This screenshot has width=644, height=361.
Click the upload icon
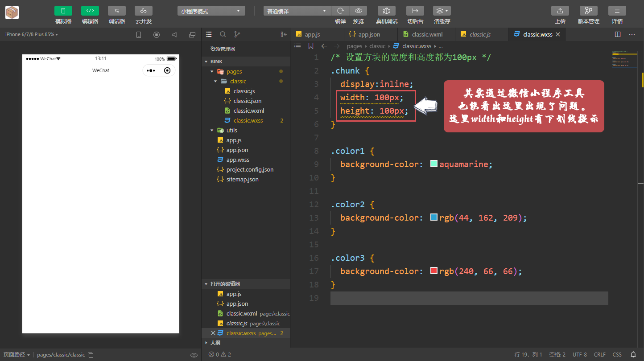tap(560, 11)
